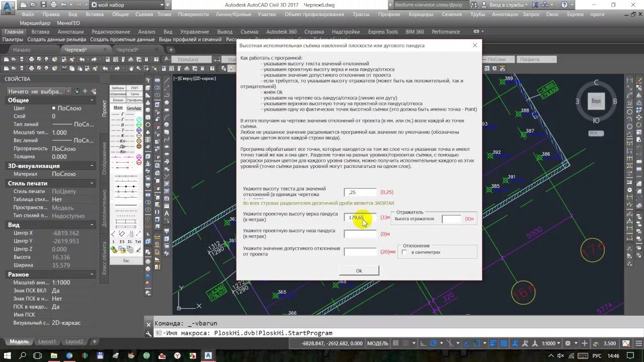Click the Верх face of the ViewCube
This screenshot has height=362, width=644.
(596, 101)
